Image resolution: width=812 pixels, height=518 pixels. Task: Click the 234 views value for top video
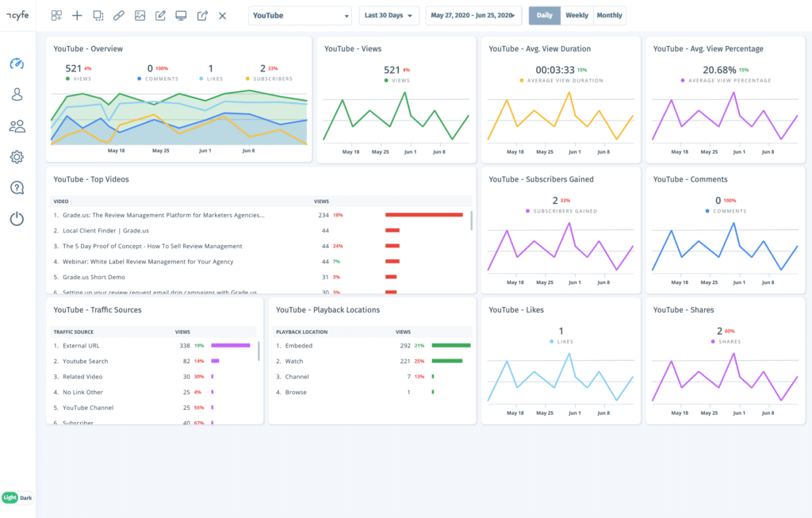(324, 215)
